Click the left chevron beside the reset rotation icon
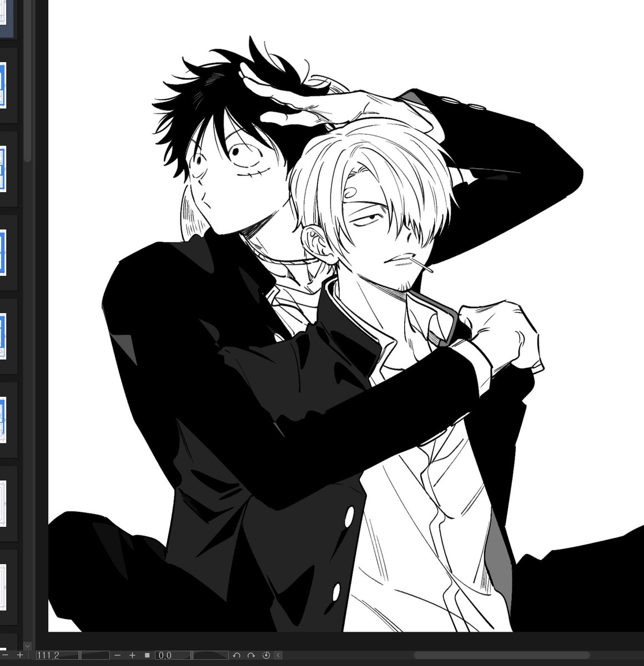 278,655
